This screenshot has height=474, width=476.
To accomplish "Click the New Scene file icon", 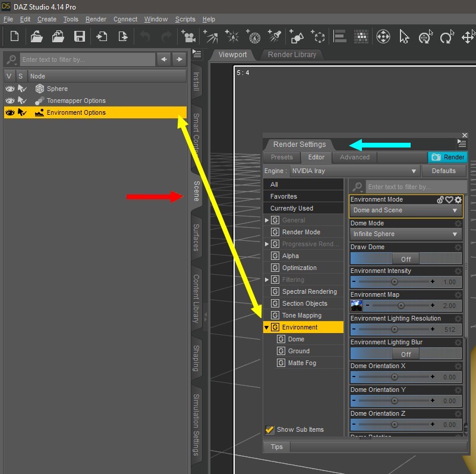I will coord(14,37).
